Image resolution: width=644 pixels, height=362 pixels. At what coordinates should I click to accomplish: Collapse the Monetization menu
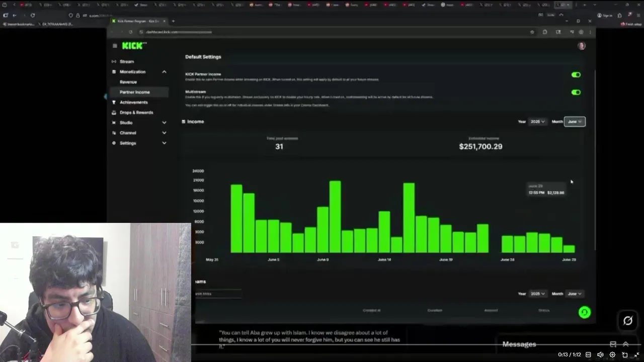pos(164,72)
